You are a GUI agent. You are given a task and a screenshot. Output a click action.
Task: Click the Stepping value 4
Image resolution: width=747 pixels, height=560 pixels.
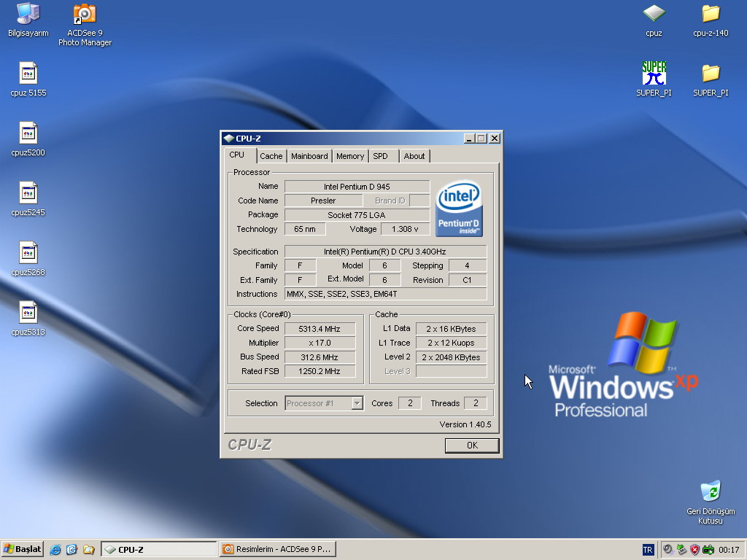pyautogui.click(x=468, y=265)
